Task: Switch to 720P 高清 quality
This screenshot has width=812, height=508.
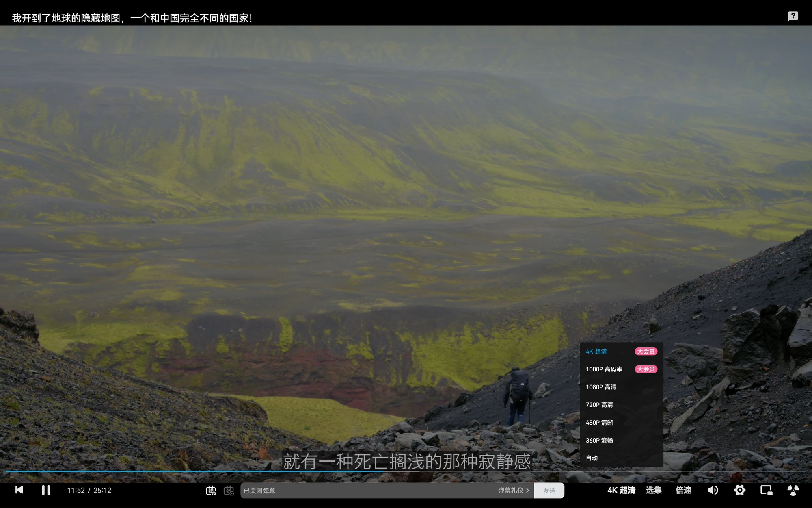Action: pos(599,405)
